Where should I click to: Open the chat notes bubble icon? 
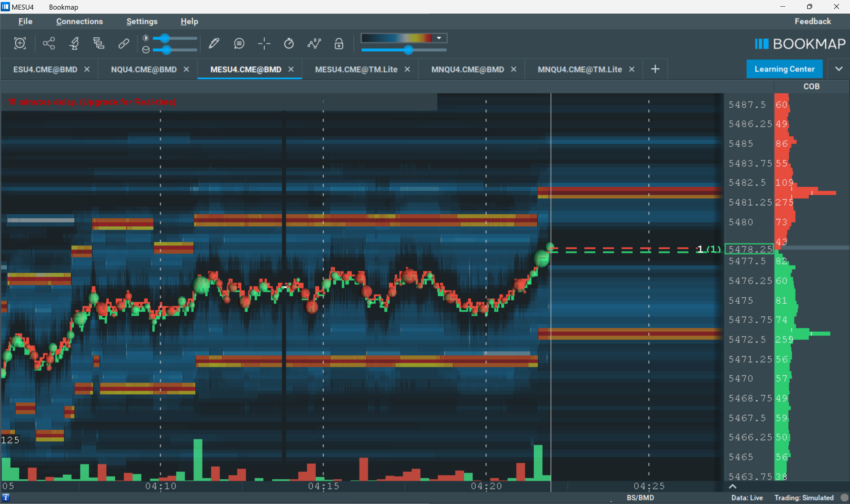click(x=239, y=43)
